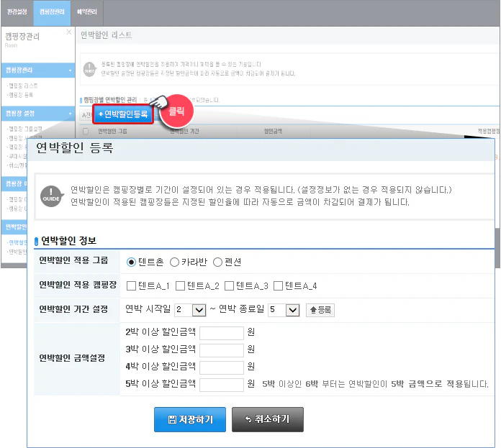Open 캠핑장 리스트 in the sidebar

pyautogui.click(x=23, y=86)
